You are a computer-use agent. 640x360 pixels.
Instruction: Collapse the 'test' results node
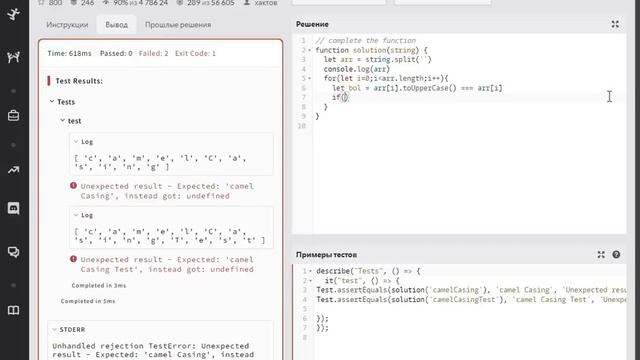(62, 120)
